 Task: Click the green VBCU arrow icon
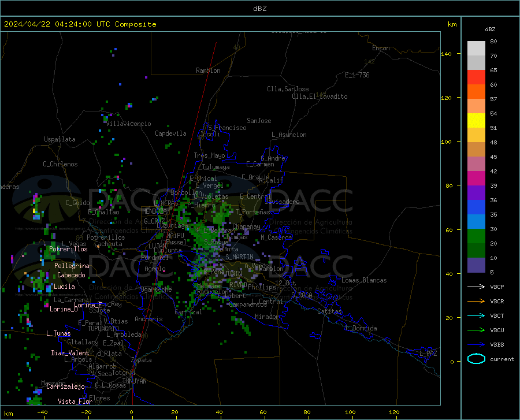click(476, 330)
